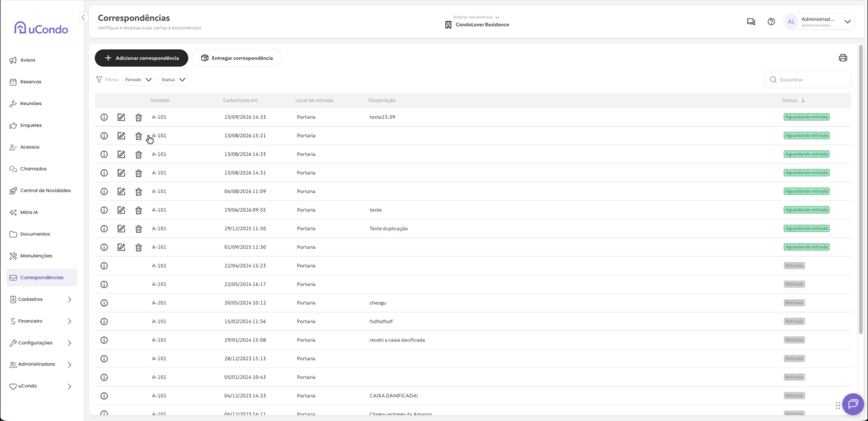This screenshot has height=421, width=868.
Task: Click the Aguardando retirada badge for teste23.09
Action: (x=806, y=117)
